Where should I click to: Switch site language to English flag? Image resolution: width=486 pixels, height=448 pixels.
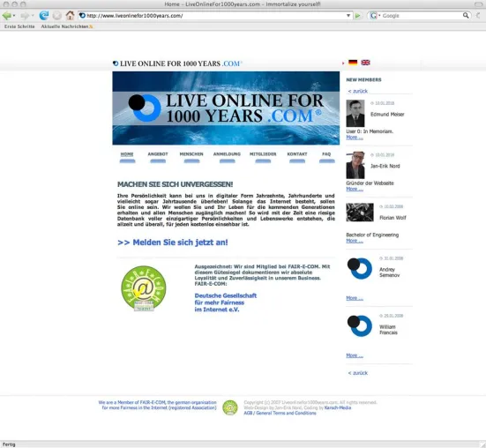pos(365,63)
